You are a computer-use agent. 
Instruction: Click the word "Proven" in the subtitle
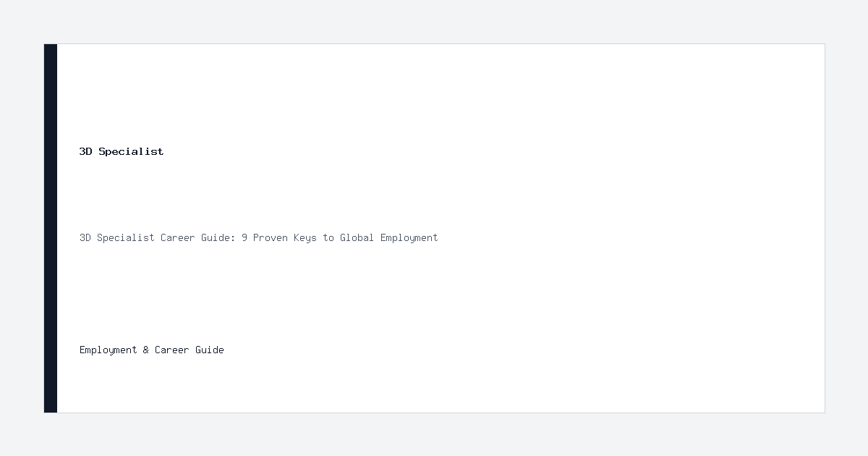click(x=271, y=237)
